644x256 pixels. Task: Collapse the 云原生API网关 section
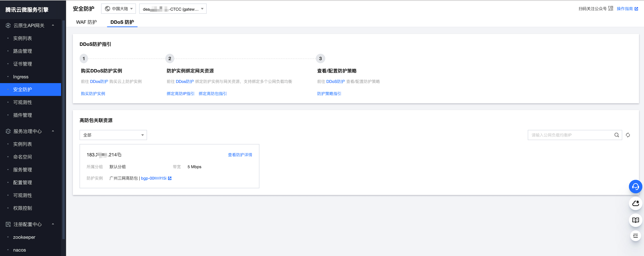pos(53,25)
